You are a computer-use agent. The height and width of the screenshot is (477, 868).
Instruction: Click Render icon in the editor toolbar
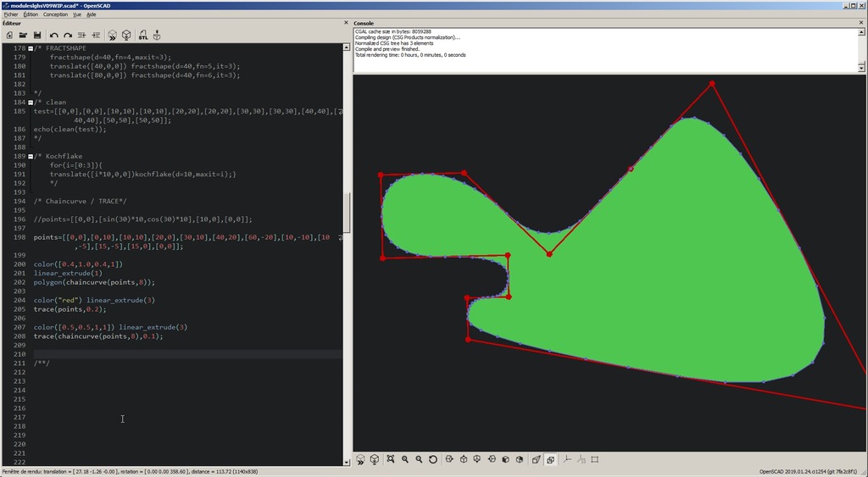(x=126, y=35)
